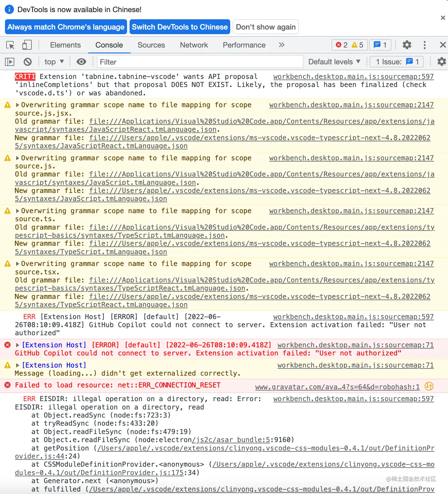This screenshot has width=448, height=494.
Task: Open the 1 Issue button
Action: pyautogui.click(x=397, y=62)
